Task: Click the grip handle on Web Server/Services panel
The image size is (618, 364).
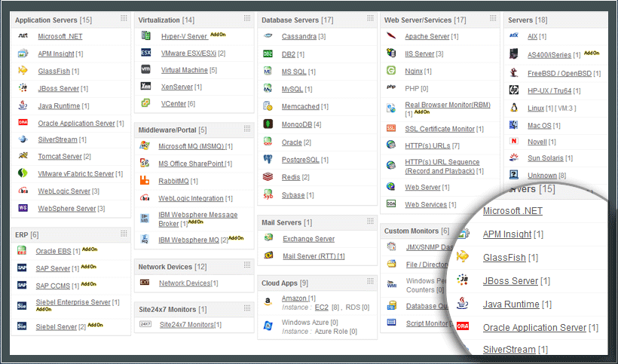Action: tap(493, 19)
